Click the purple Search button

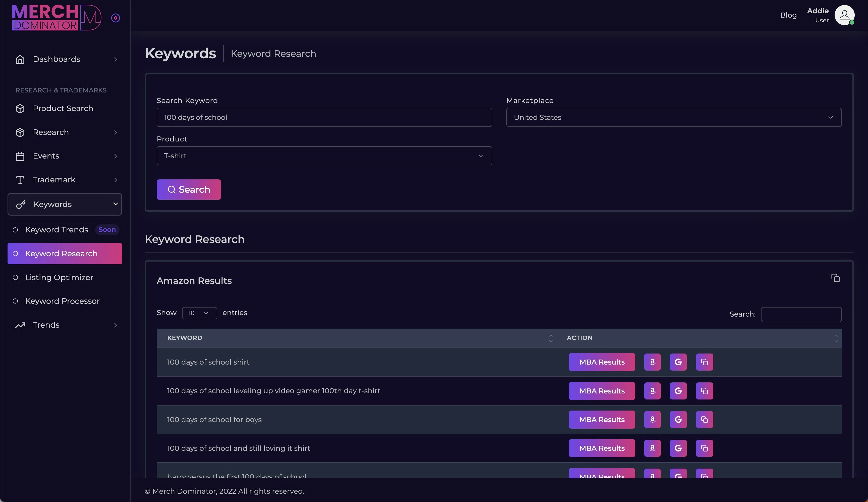point(189,189)
